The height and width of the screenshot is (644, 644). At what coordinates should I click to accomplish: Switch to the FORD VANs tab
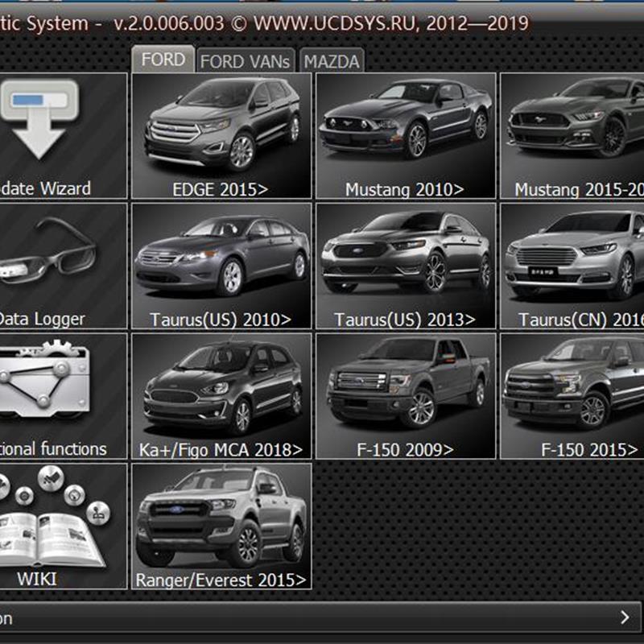tap(246, 61)
